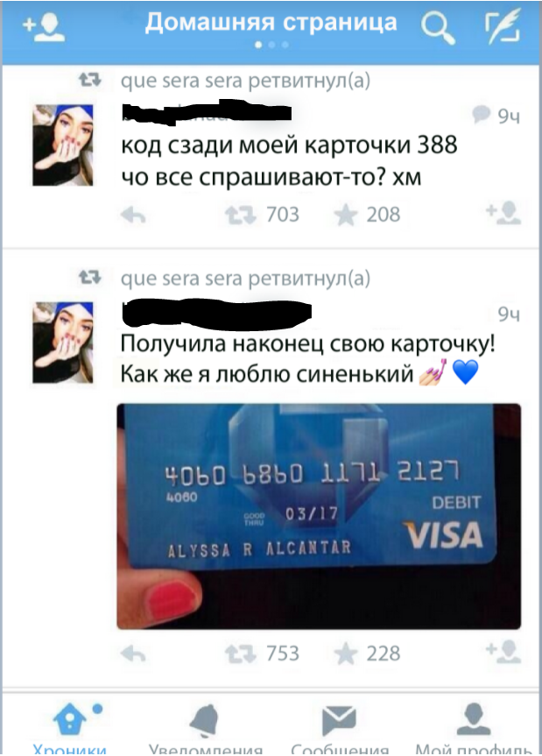Reply to the tweet about code 388
The image size is (542, 756).
tap(133, 215)
